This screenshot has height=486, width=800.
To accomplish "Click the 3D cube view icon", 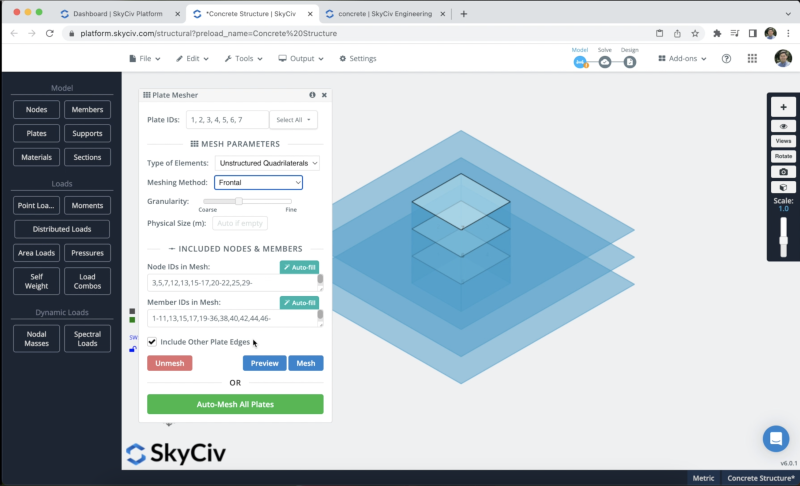I will click(783, 187).
